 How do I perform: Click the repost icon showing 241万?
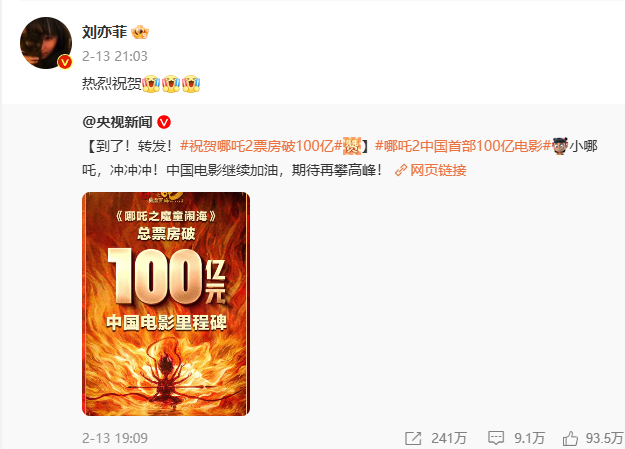coord(413,439)
